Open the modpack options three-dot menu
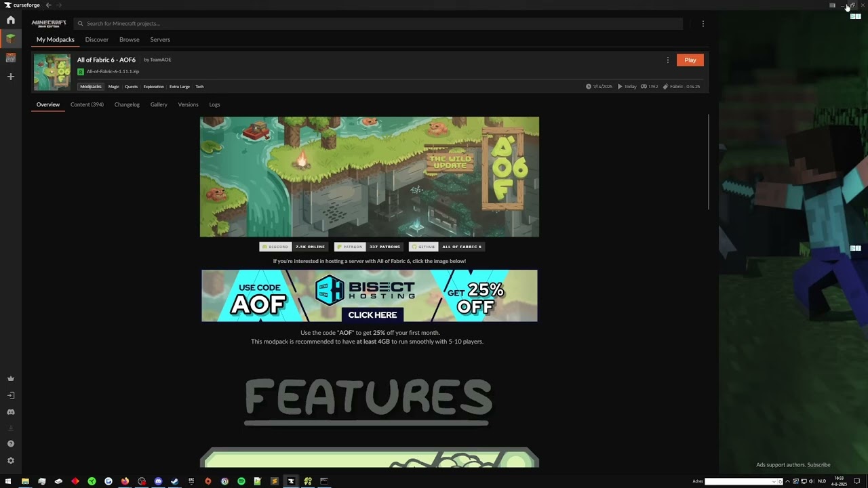The image size is (868, 488). (x=667, y=60)
